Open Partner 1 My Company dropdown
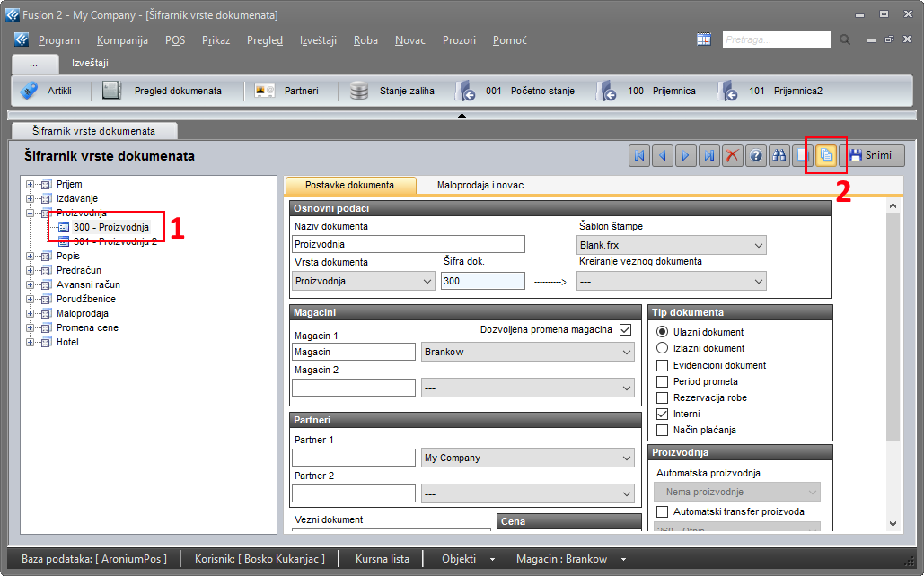The height and width of the screenshot is (576, 924). coord(527,458)
